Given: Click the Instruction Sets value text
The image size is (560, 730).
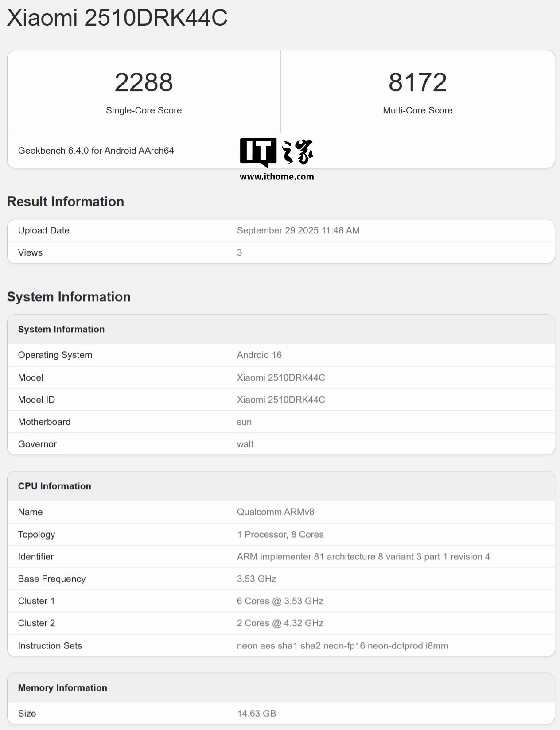Looking at the screenshot, I should (x=342, y=646).
